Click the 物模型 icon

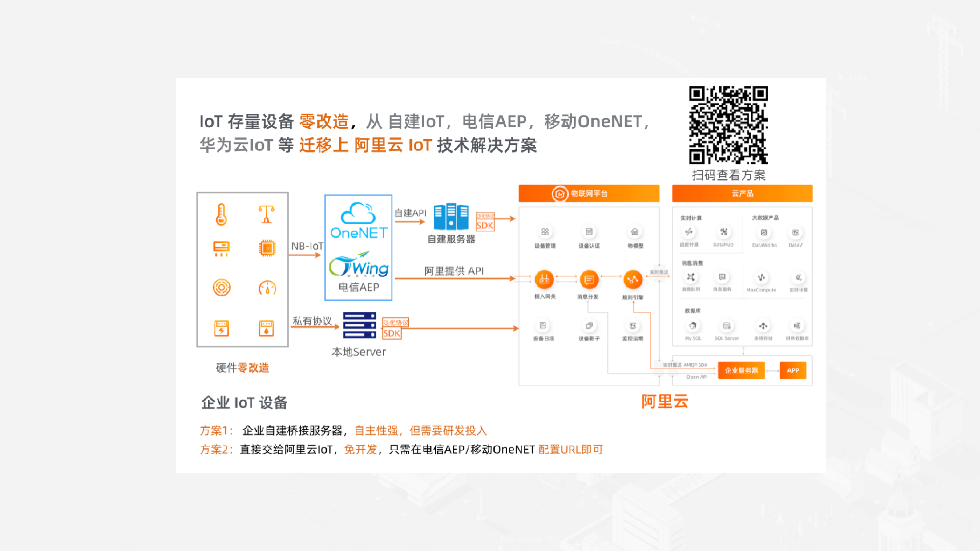point(635,232)
